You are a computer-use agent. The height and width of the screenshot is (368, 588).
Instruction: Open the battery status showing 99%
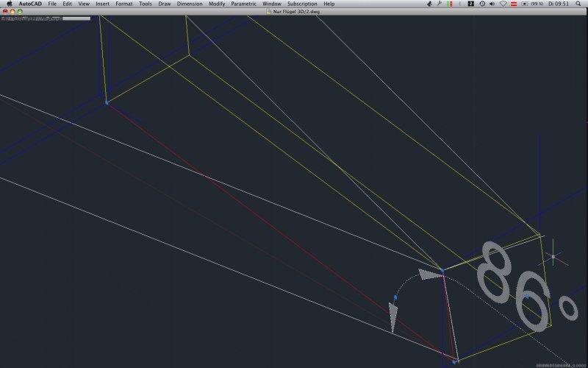click(x=532, y=4)
